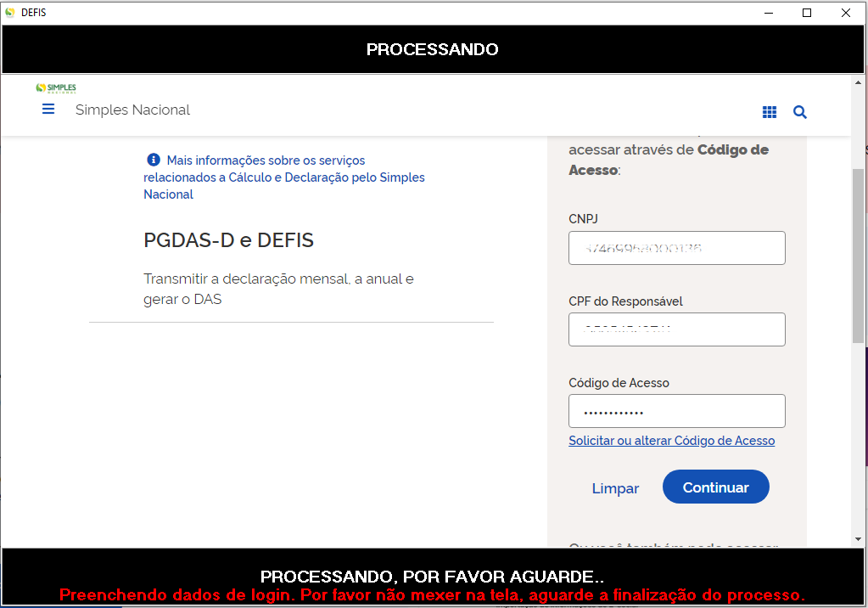
Task: Focus the CPF do Responsável field
Action: [676, 329]
